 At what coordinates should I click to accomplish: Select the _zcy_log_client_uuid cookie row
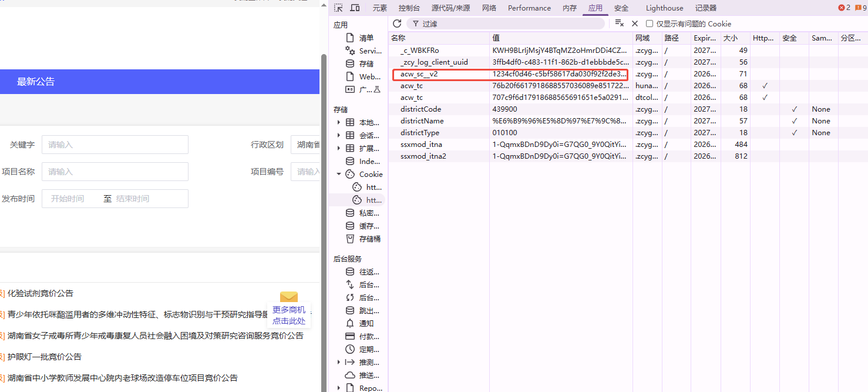628,62
